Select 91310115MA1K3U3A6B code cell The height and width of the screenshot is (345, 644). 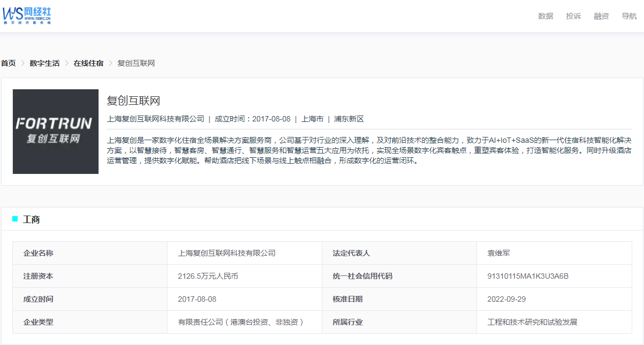[554, 276]
